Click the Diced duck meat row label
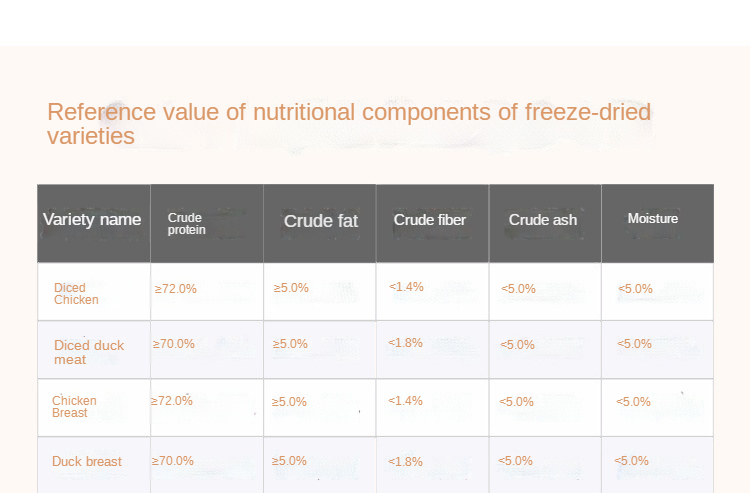This screenshot has width=750, height=493. coord(89,352)
